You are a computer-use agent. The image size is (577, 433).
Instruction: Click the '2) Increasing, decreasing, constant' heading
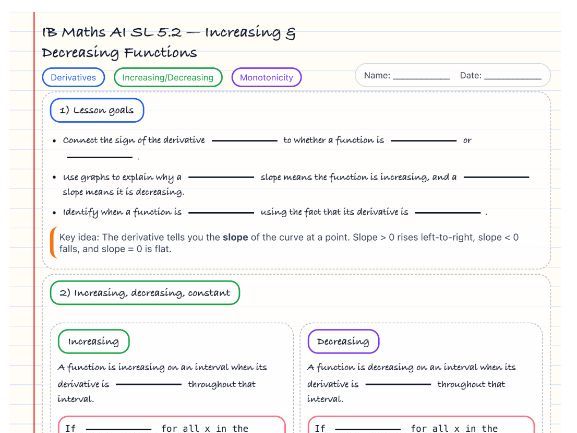pyautogui.click(x=145, y=293)
